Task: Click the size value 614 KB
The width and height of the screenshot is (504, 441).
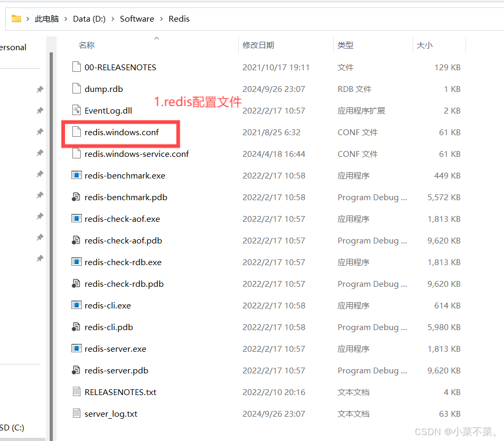Action: [x=447, y=306]
